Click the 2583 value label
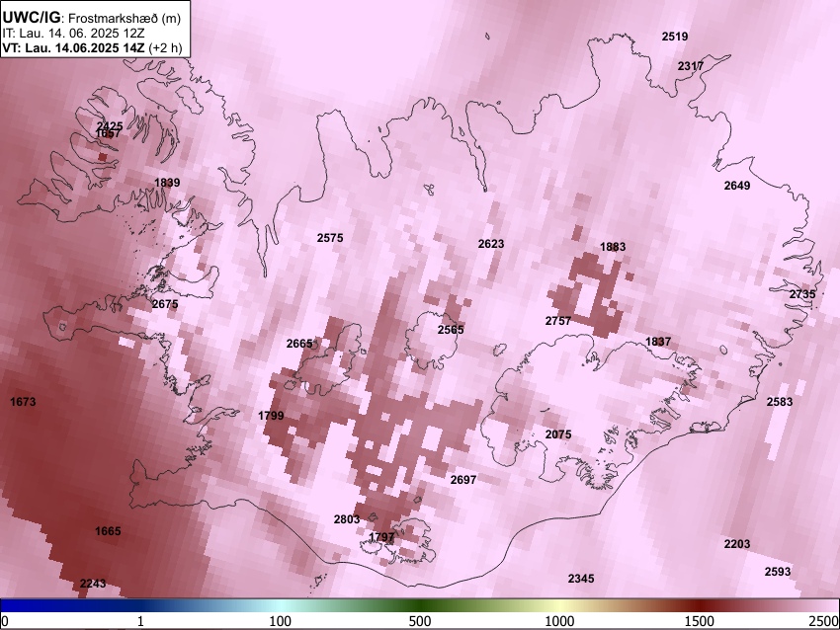840x630 pixels. tap(780, 402)
